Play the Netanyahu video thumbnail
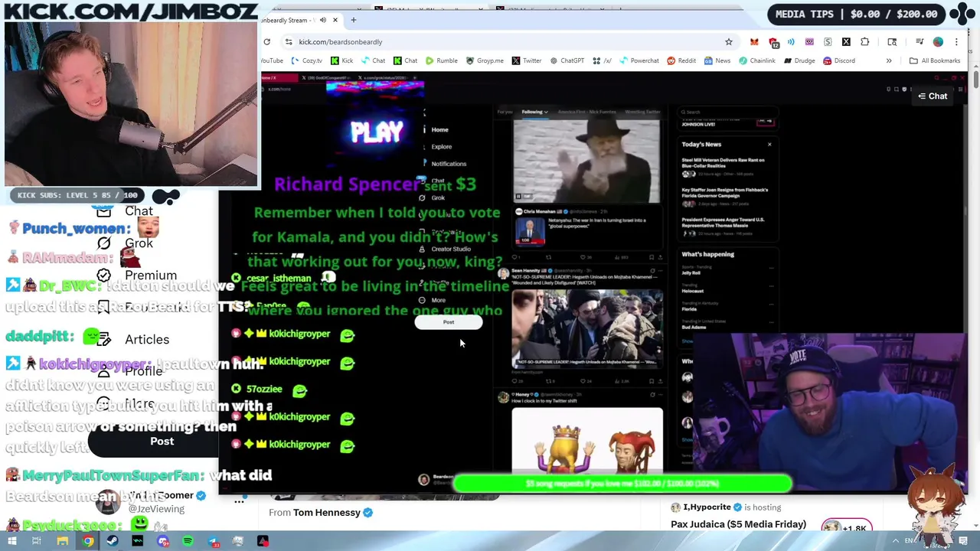 [530, 232]
